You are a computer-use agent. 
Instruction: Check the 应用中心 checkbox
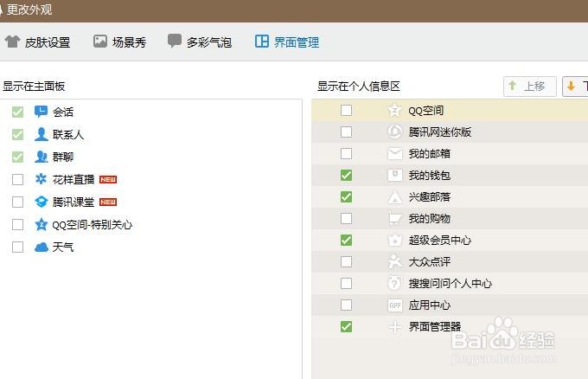pos(346,305)
